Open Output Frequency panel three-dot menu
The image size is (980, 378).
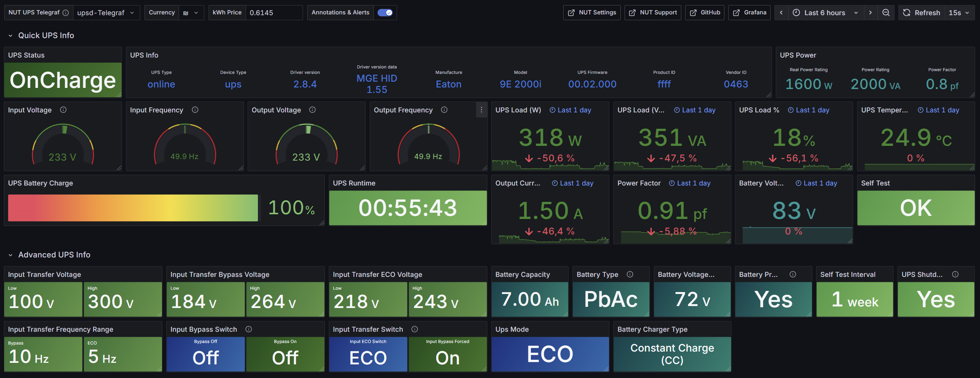(x=481, y=110)
